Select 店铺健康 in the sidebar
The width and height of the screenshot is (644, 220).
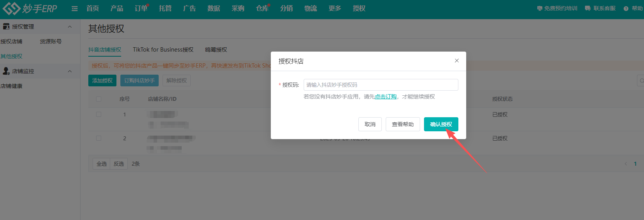[x=11, y=86]
